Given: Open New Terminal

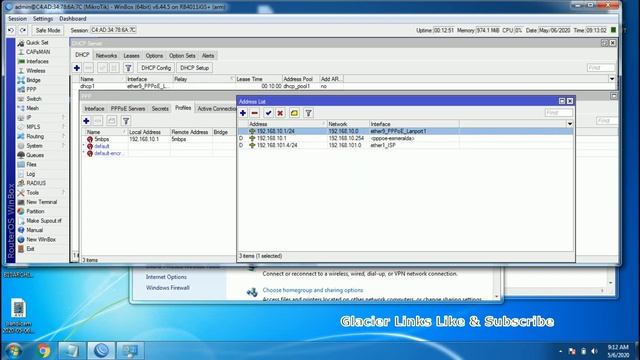Looking at the screenshot, I should 41,202.
